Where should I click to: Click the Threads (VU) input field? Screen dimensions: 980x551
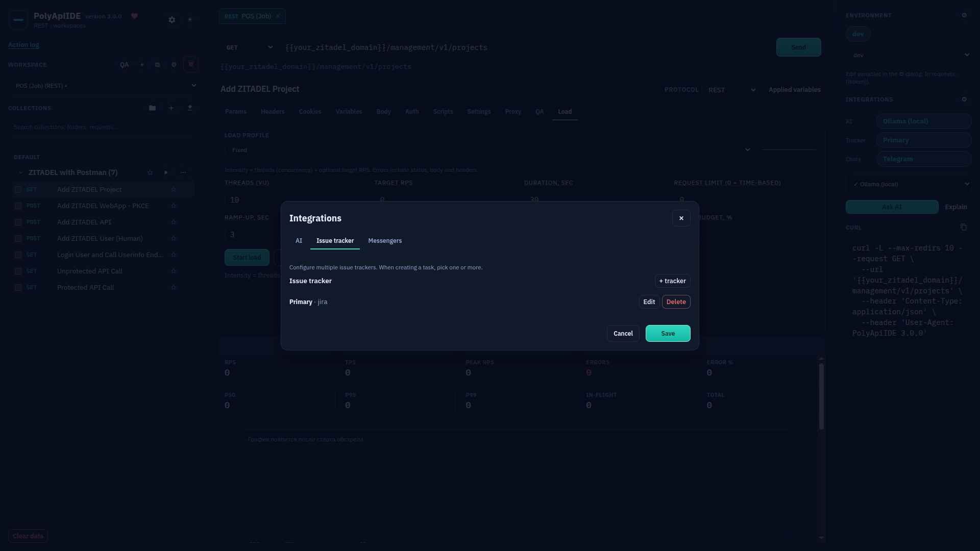(x=297, y=200)
